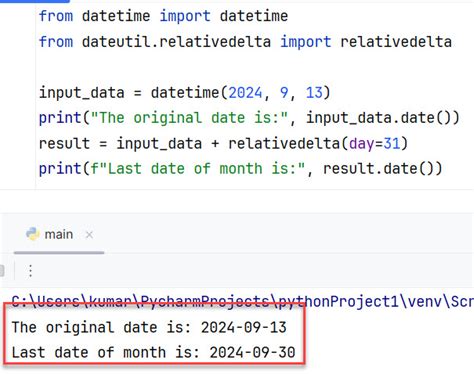474x374 pixels.
Task: Click 'result.date()' in the last print
Action: click(383, 169)
